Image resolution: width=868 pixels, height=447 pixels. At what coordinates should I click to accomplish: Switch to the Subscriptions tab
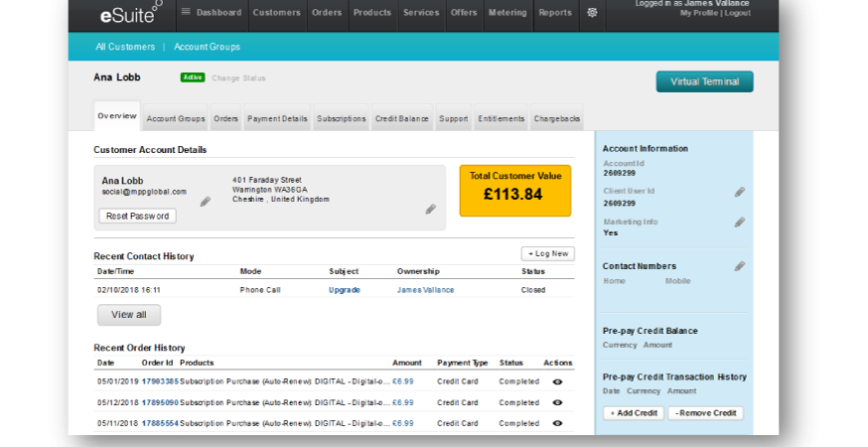pyautogui.click(x=341, y=119)
